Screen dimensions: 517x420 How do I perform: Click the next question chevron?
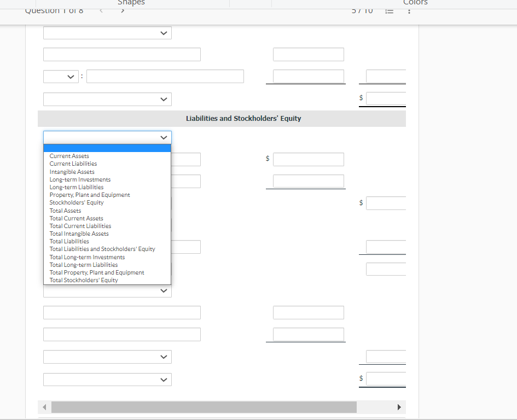click(x=123, y=10)
